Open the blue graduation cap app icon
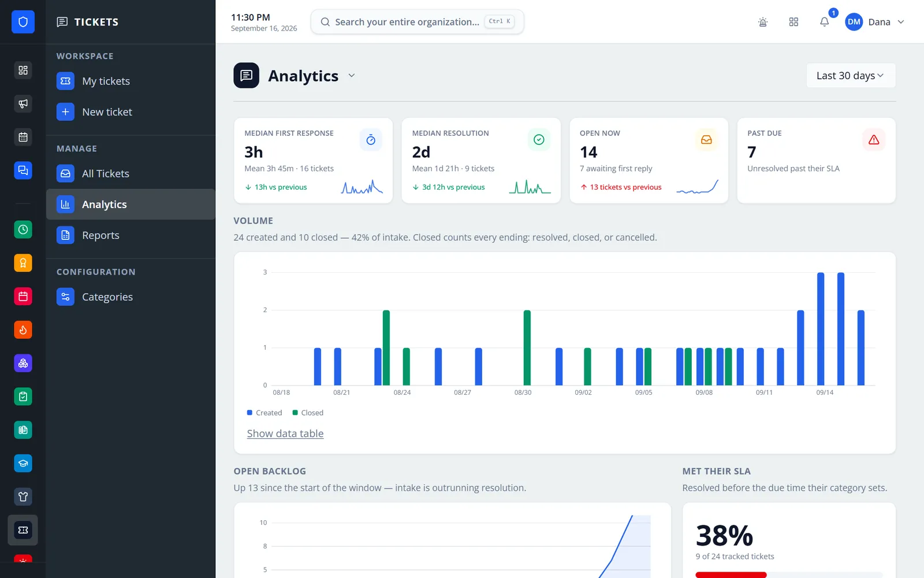 pos(23,464)
